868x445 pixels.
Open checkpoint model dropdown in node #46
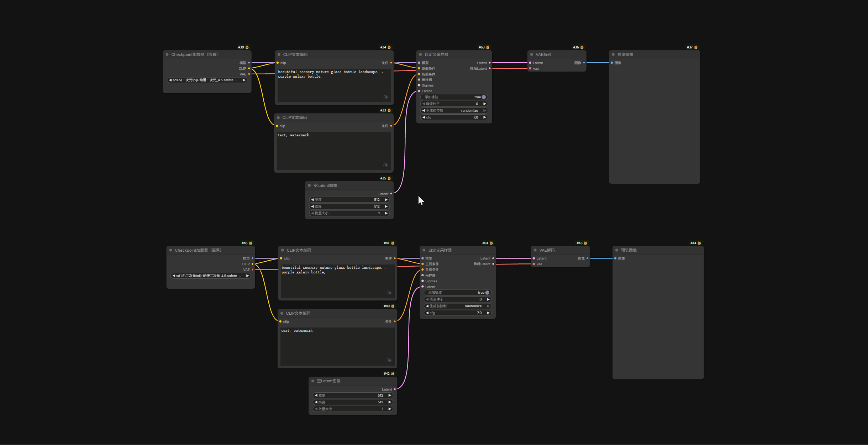coord(211,276)
